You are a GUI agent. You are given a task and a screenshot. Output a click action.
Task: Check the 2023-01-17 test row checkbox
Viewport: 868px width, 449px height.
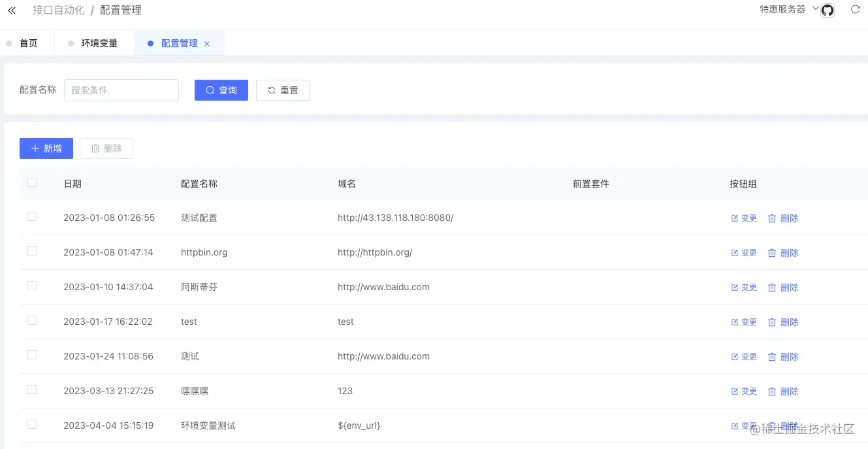click(x=32, y=320)
